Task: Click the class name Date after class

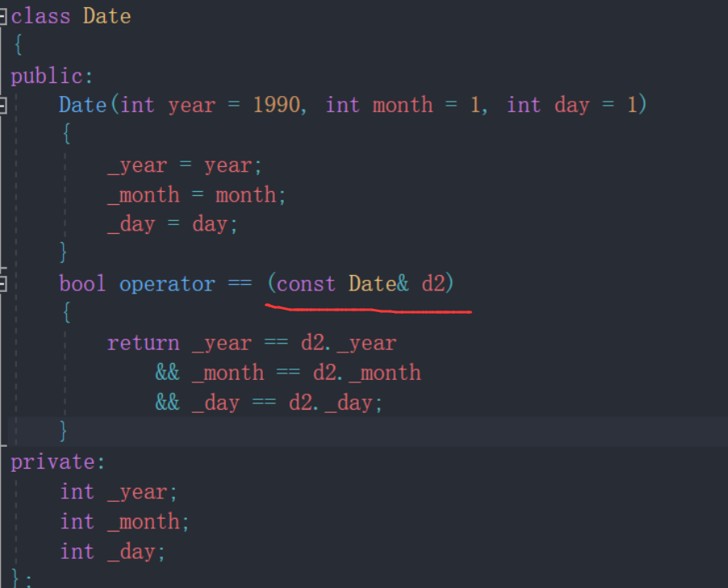Action: click(x=106, y=16)
